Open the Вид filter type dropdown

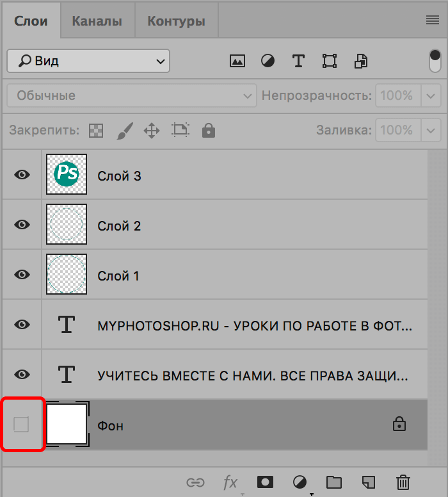(x=88, y=61)
